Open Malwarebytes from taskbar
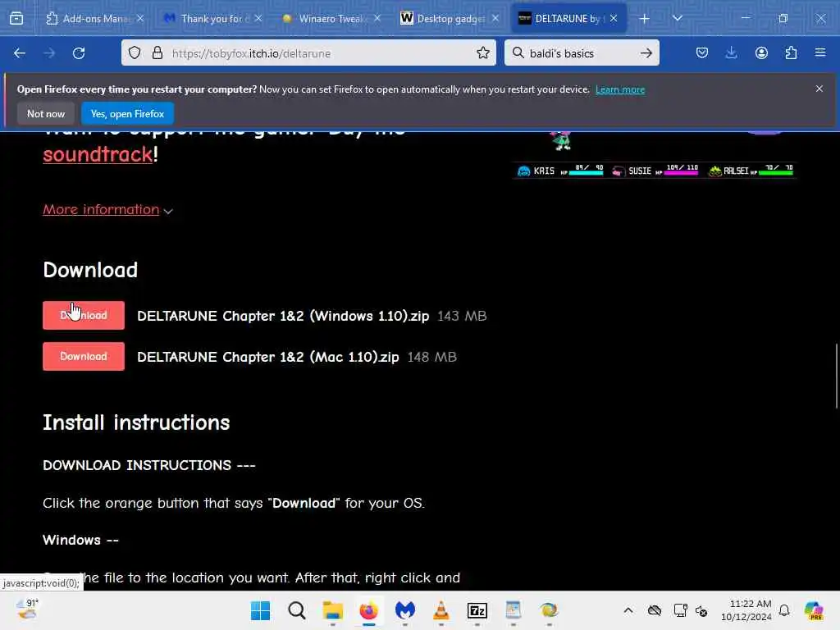Screen dimensions: 840x630 point(405,610)
